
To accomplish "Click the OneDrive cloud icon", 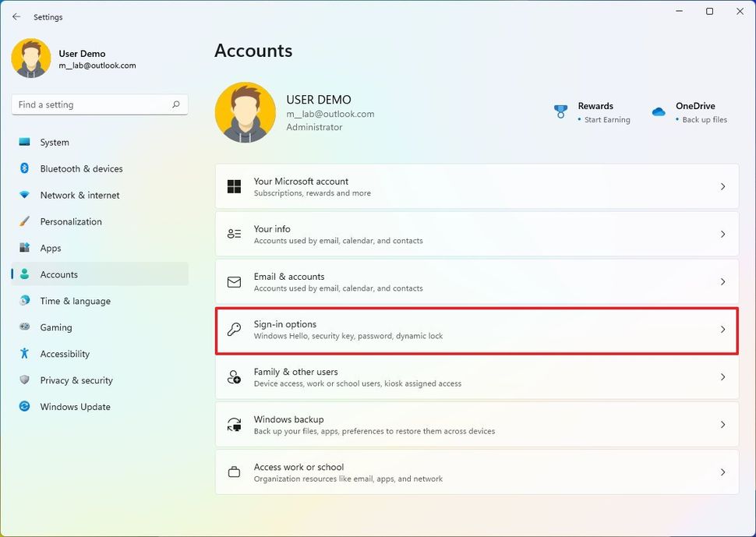I will 659,111.
